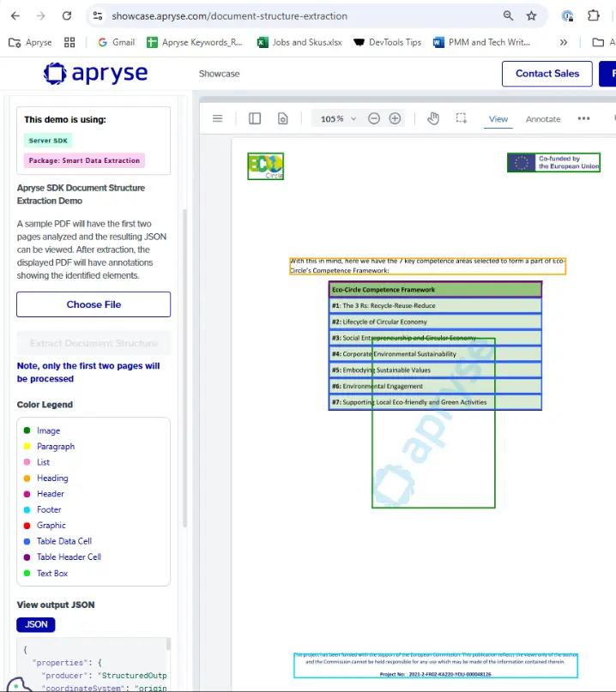The height and width of the screenshot is (692, 616).
Task: Click Package: Smart Data Extraction tag
Action: tap(84, 160)
